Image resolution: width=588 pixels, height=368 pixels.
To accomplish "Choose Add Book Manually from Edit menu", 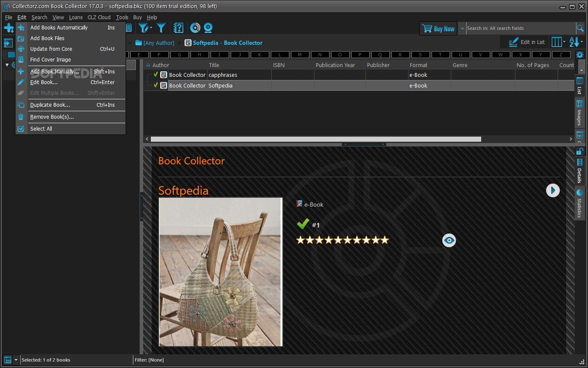I will tap(71, 71).
